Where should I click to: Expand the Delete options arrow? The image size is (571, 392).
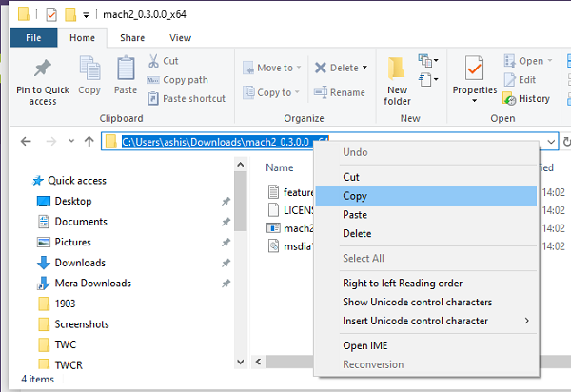pyautogui.click(x=364, y=68)
